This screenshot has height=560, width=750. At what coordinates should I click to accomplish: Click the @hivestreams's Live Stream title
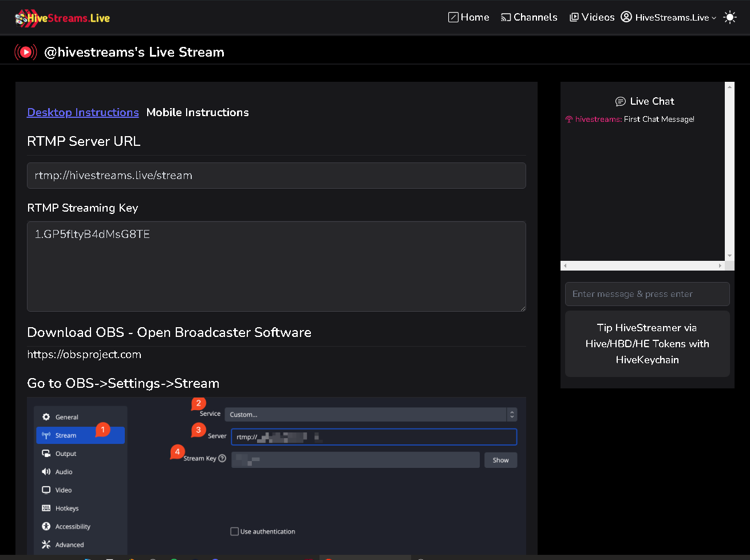pyautogui.click(x=134, y=52)
